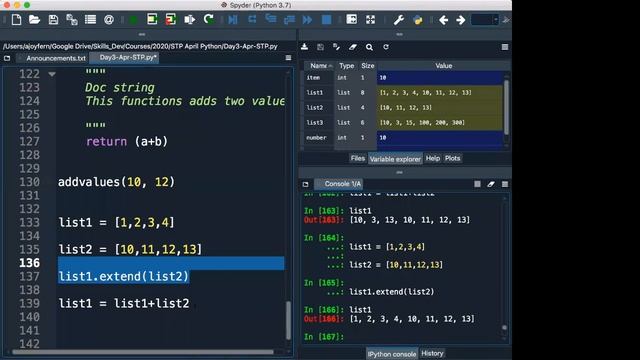640x360 pixels.
Task: Open a file using the folder icon
Action: coord(35,20)
